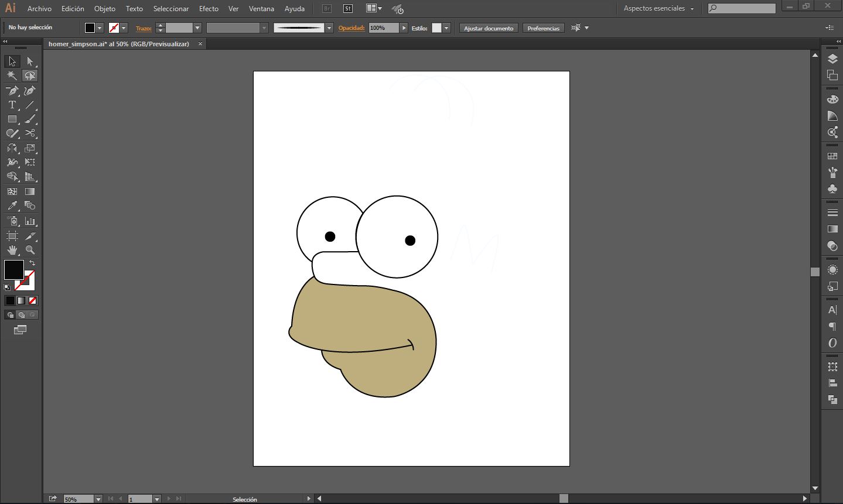Open the 50% zoom level dropdown
Image resolution: width=843 pixels, height=504 pixels.
point(98,499)
